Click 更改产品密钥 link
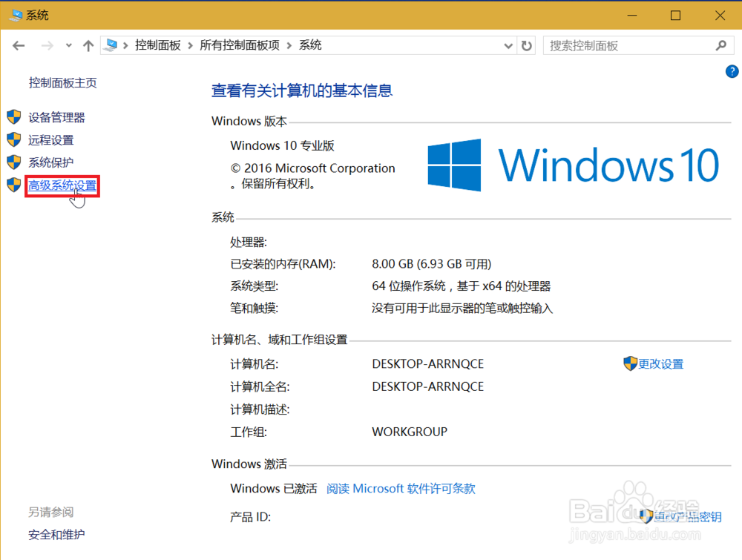This screenshot has height=560, width=742. 688,516
